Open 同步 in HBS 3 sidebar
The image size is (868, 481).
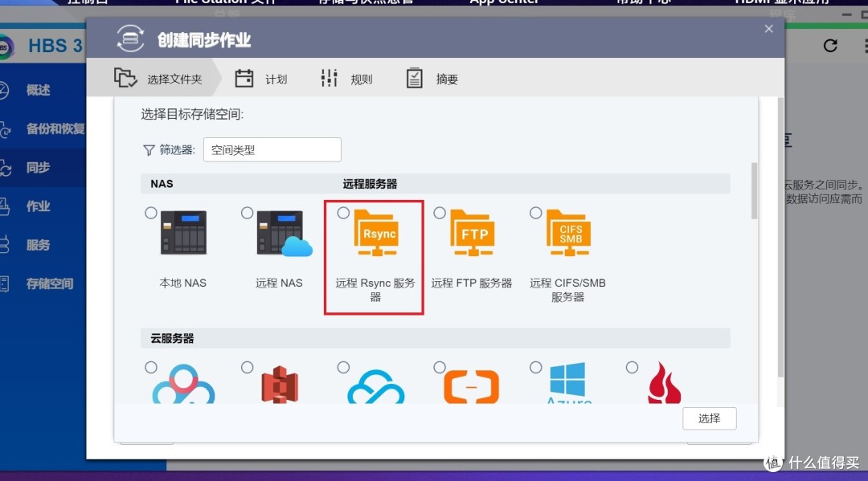click(x=38, y=168)
